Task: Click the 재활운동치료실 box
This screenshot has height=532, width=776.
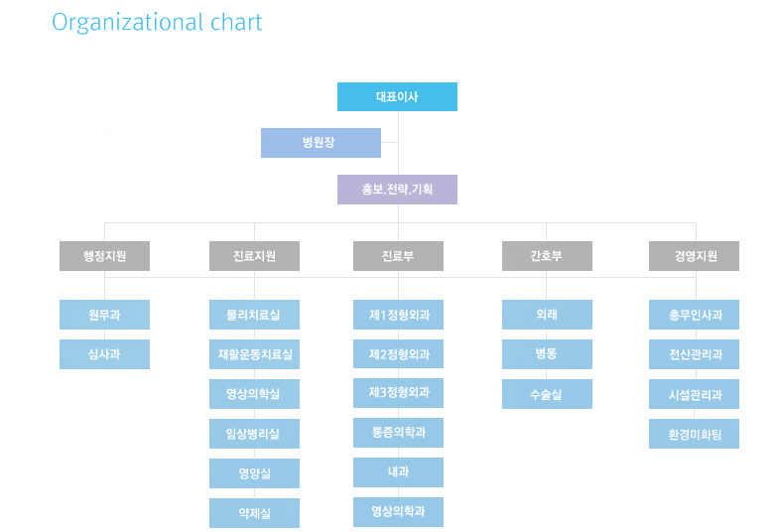Action: pyautogui.click(x=254, y=354)
